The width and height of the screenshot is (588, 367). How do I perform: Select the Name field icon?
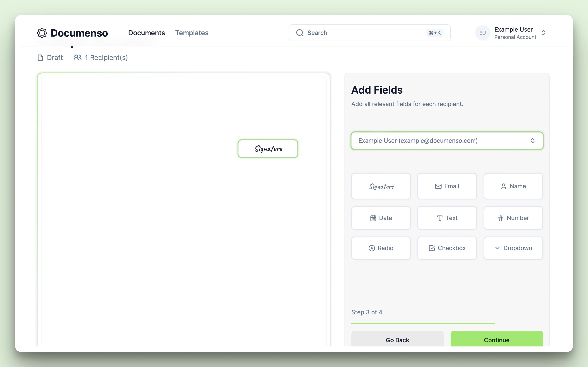click(x=503, y=186)
